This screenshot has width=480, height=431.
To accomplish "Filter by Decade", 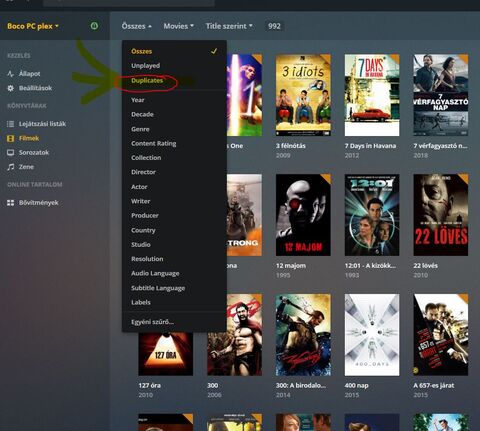I will (174, 114).
